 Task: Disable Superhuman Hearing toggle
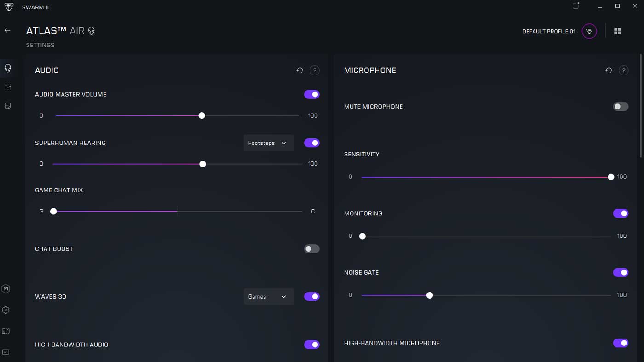[x=312, y=143]
